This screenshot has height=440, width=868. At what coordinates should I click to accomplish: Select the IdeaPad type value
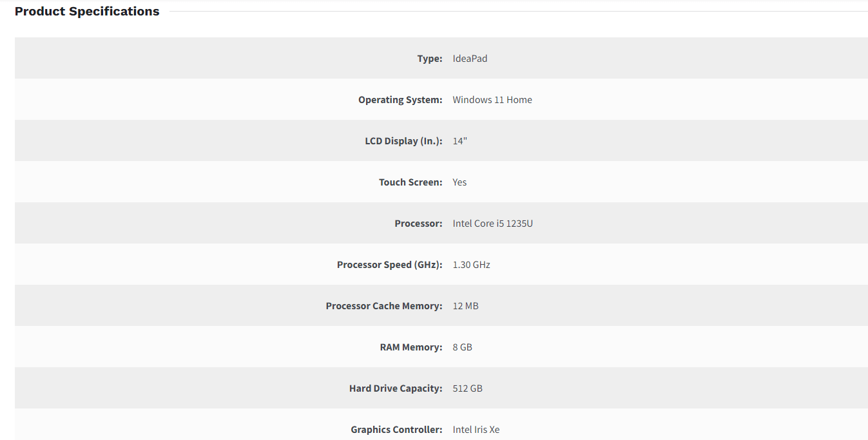470,59
